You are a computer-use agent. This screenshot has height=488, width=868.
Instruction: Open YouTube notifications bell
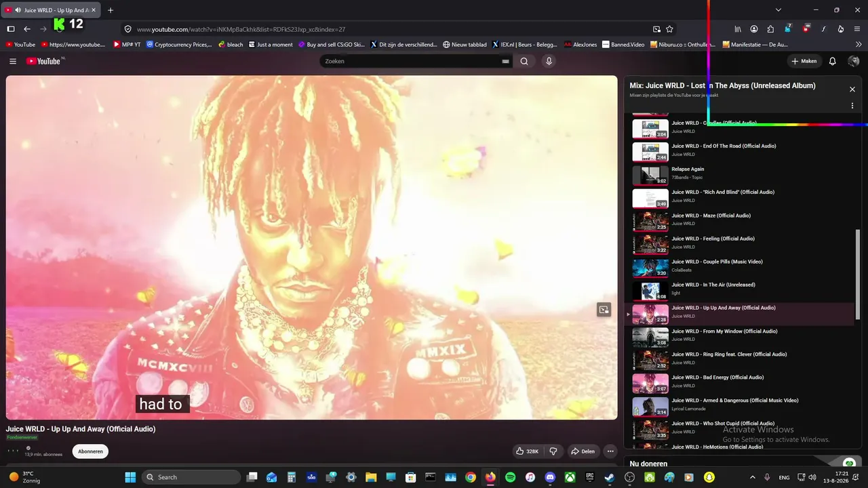(x=833, y=61)
